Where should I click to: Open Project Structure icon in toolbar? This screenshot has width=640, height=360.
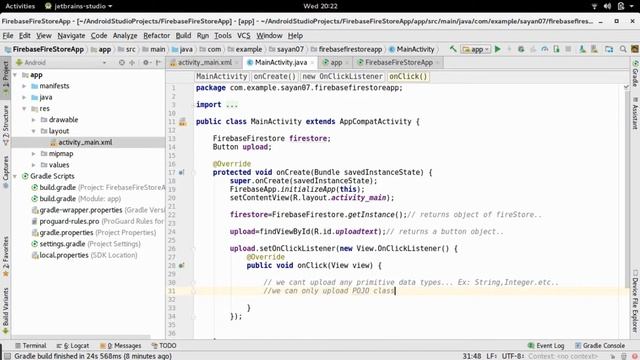click(609, 49)
